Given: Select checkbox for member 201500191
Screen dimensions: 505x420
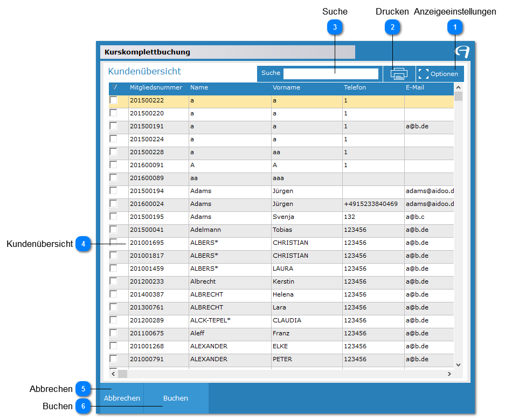Looking at the screenshot, I should [113, 126].
